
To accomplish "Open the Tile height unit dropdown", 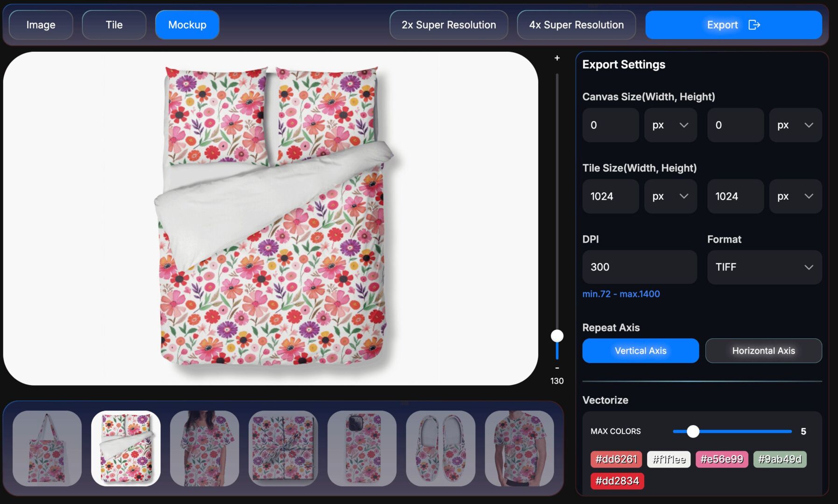I will tap(796, 196).
